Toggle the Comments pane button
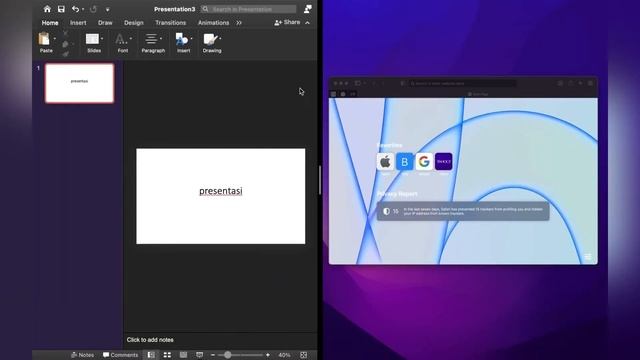The width and height of the screenshot is (640, 360). [x=120, y=355]
